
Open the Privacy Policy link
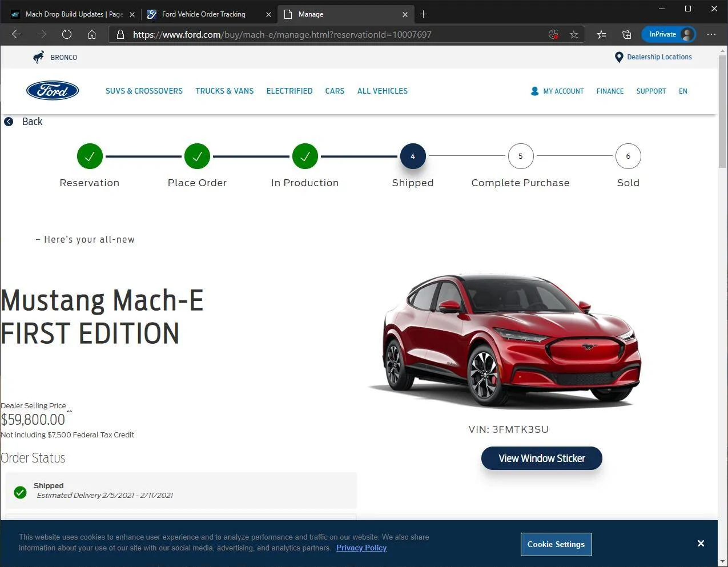[x=361, y=548]
